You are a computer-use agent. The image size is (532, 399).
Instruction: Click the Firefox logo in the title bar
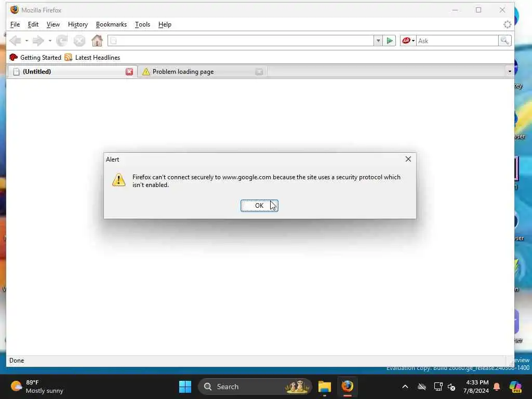(x=14, y=9)
